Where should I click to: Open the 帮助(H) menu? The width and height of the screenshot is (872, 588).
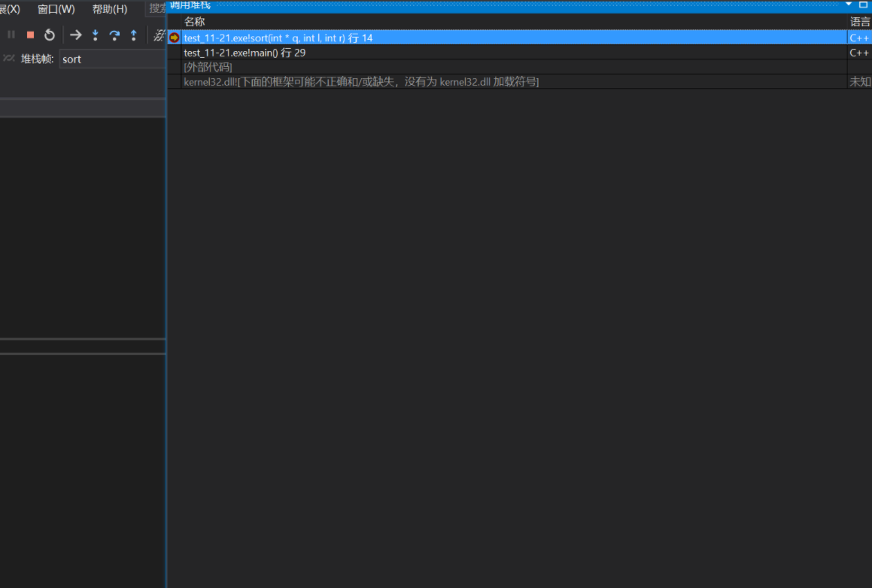(110, 9)
